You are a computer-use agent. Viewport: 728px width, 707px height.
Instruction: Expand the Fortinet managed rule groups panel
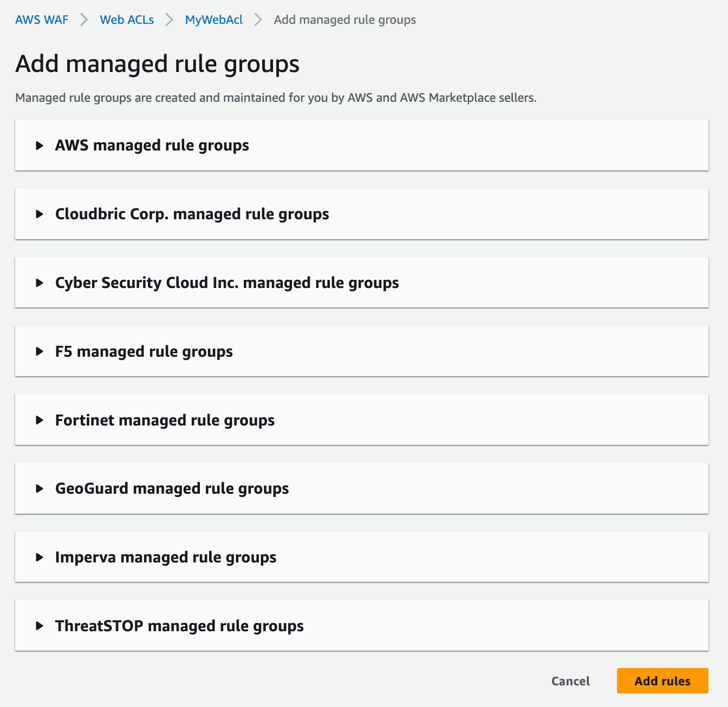tap(164, 420)
